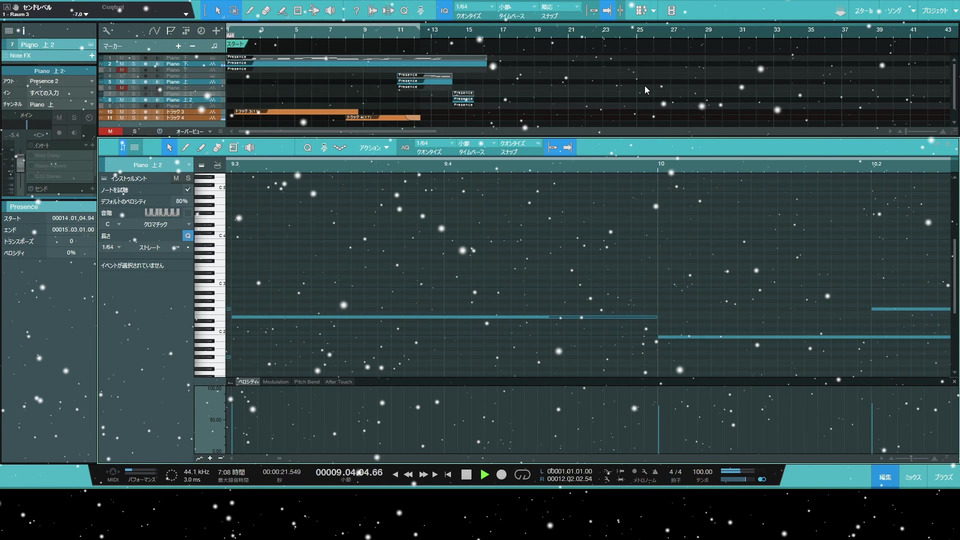Toggle the IQ input quantize button
This screenshot has width=960, height=540.
(444, 10)
